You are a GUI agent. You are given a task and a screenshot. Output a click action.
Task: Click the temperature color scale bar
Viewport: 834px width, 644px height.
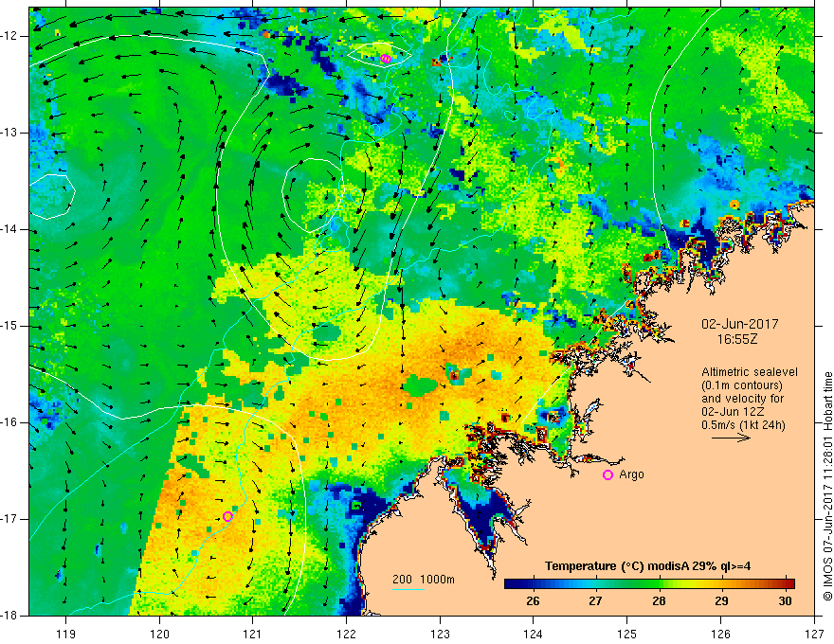coord(649,584)
